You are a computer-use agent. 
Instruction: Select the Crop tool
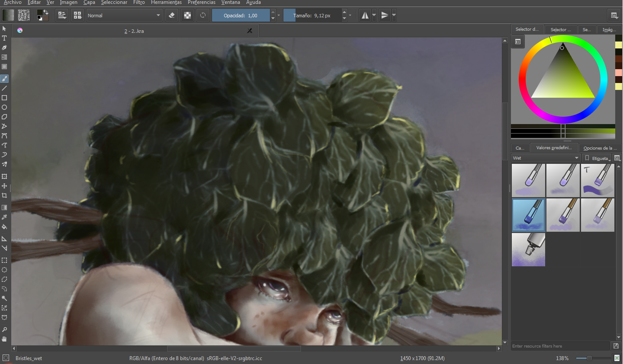click(4, 195)
